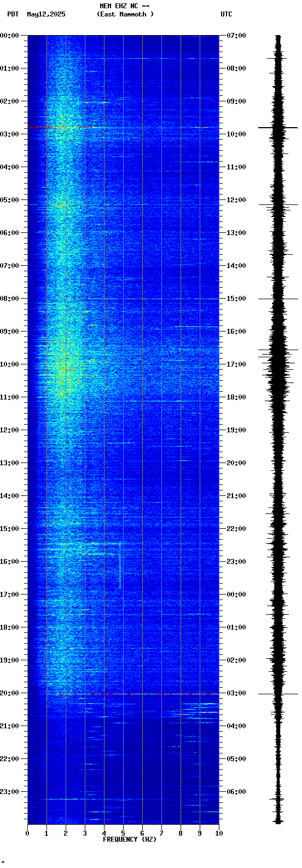Click the 5 Hz frequency tick label

tap(123, 833)
